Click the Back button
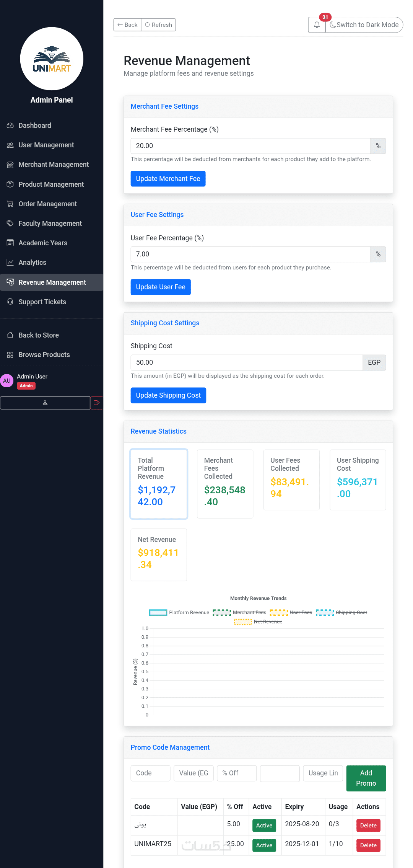 (127, 25)
